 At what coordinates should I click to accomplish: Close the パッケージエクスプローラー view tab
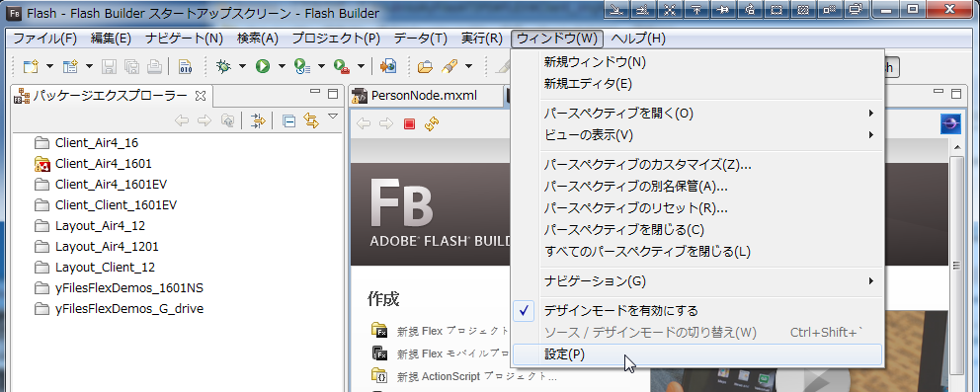point(200,96)
